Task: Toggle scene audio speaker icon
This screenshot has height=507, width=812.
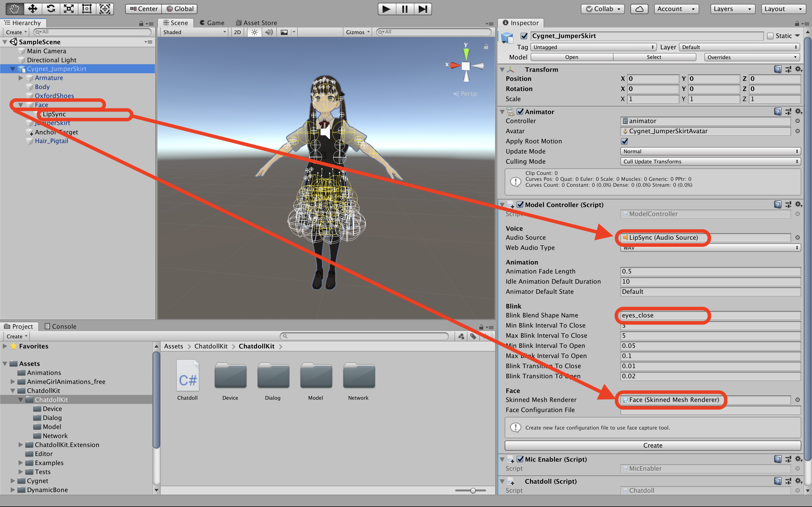Action: point(269,32)
